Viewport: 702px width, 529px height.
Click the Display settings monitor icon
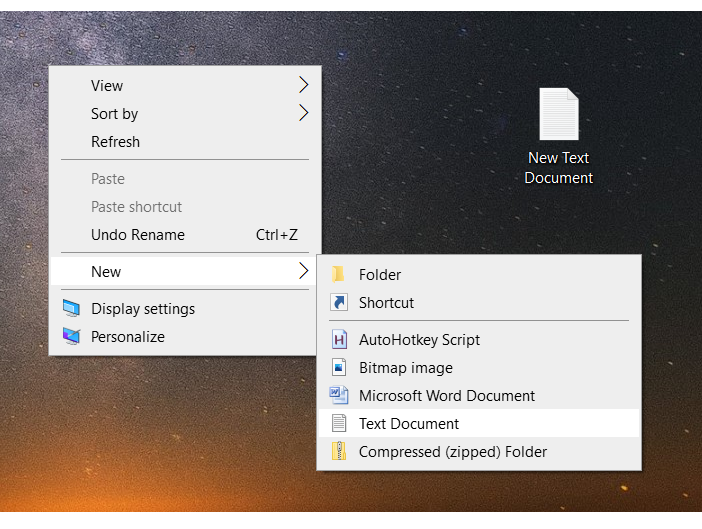[72, 308]
